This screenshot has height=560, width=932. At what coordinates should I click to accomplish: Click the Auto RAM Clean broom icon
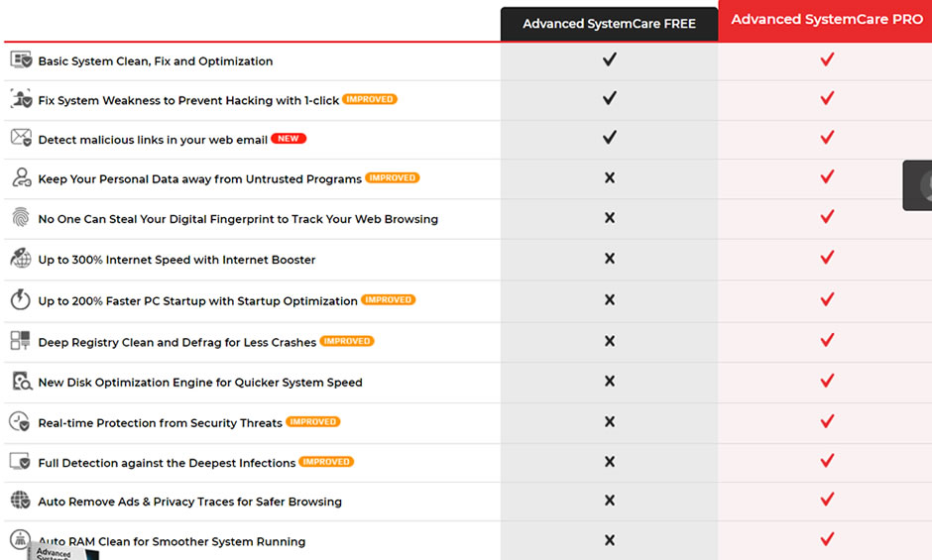(x=20, y=540)
